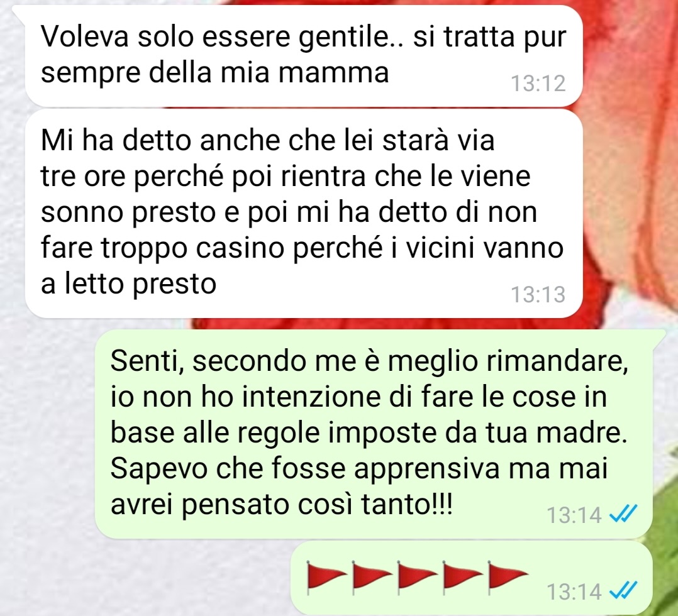The height and width of the screenshot is (616, 678).
Task: Tap blue read ticks on 'Senti' message
Action: click(x=623, y=514)
